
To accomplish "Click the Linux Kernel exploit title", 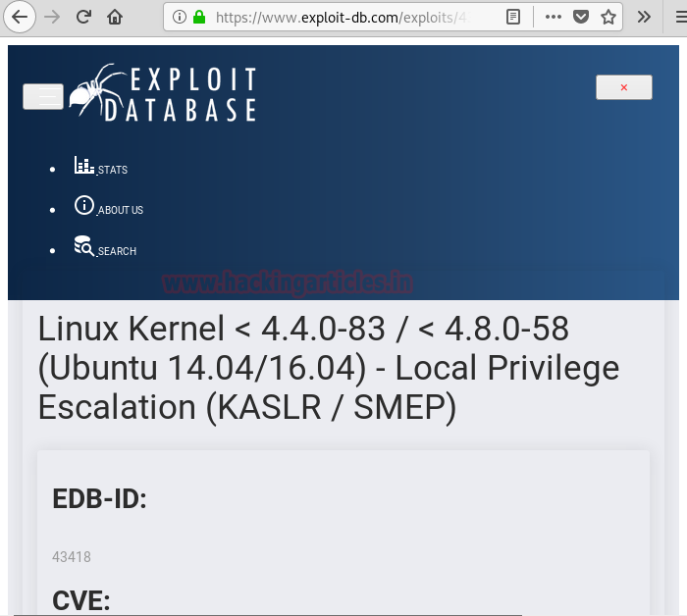I will (329, 368).
